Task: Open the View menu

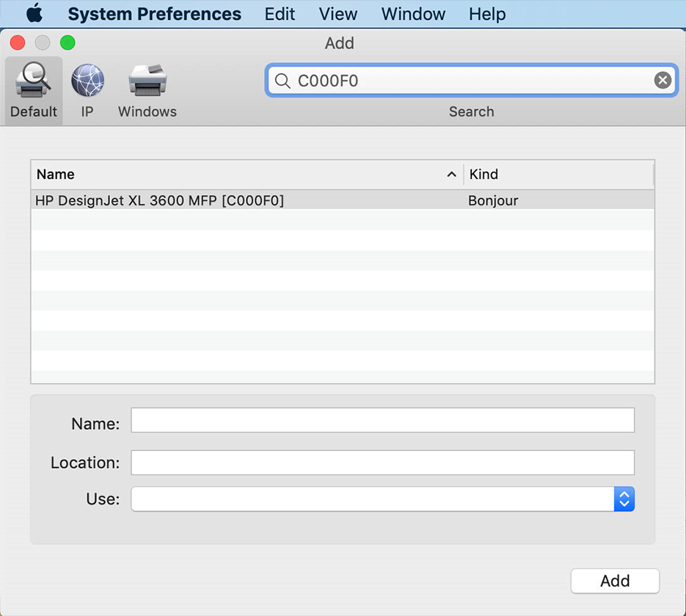Action: (x=337, y=14)
